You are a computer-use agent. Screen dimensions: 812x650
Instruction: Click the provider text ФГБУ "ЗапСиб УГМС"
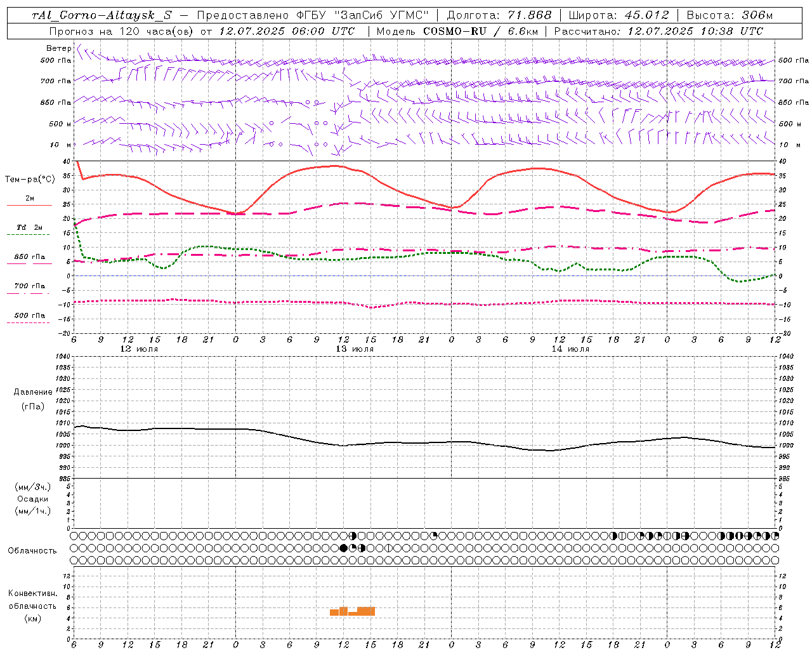[x=363, y=16]
